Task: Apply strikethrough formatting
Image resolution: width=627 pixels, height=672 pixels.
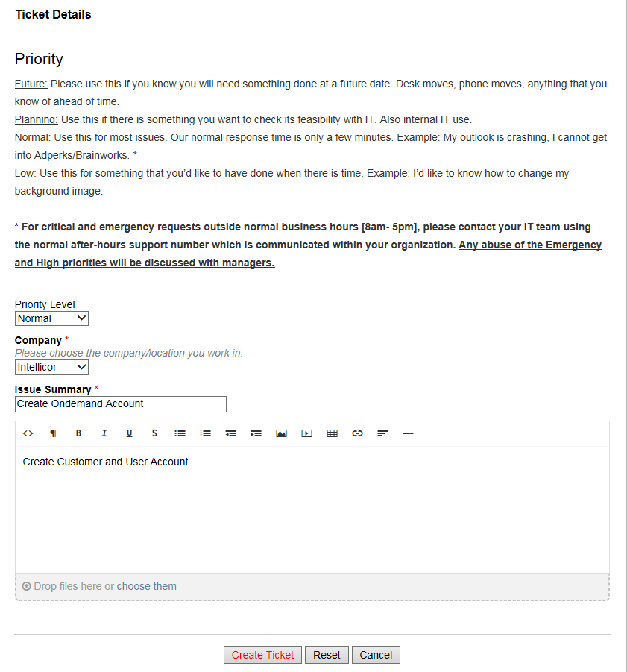Action: coord(154,433)
